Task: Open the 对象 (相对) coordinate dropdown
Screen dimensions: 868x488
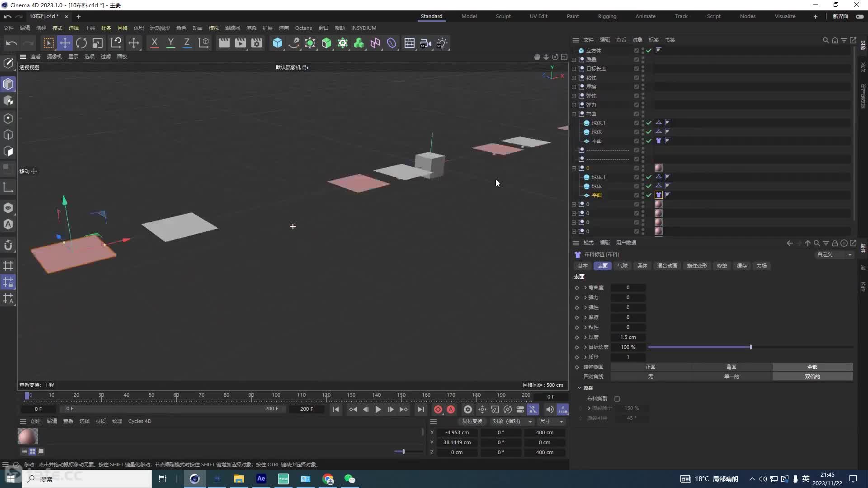Action: click(x=512, y=421)
